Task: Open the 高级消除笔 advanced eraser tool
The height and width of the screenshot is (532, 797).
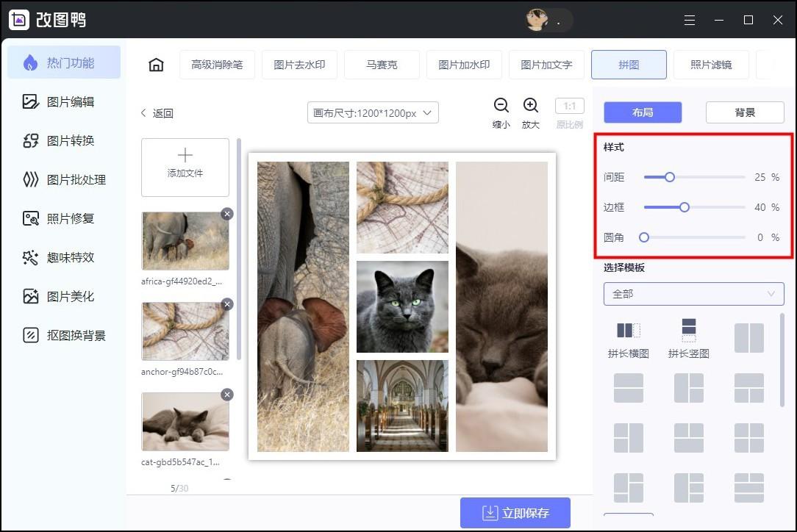Action: pyautogui.click(x=217, y=65)
